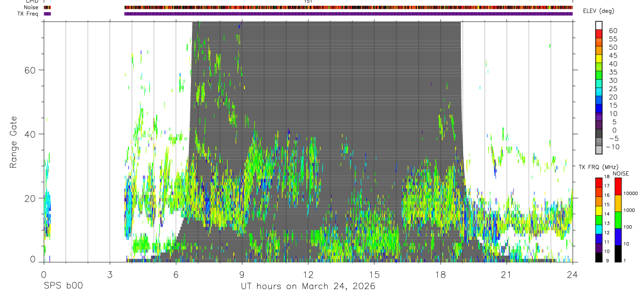Click the '35' label on ELEV color bar
Viewport: 644px width, 297px height.
pos(612,72)
